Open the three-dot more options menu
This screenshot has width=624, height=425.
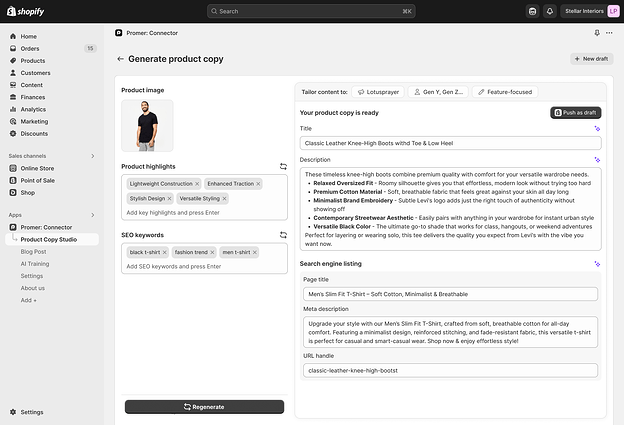click(x=609, y=33)
